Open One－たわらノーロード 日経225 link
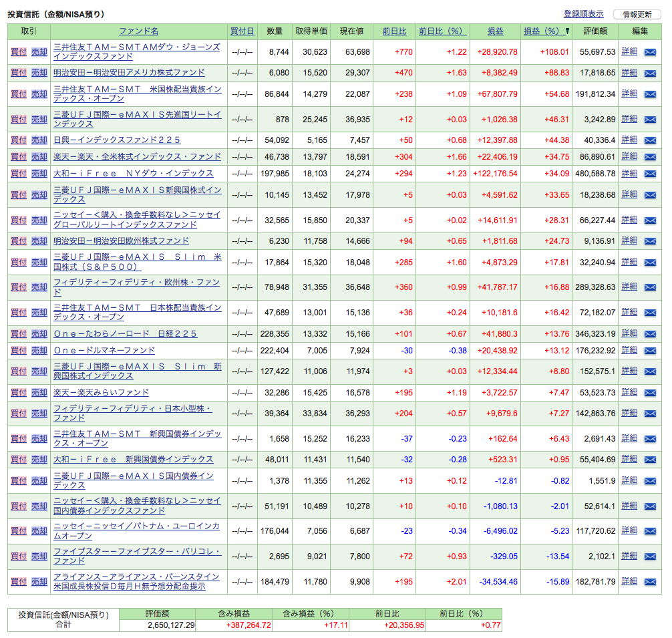This screenshot has height=638, width=672. pos(125,334)
